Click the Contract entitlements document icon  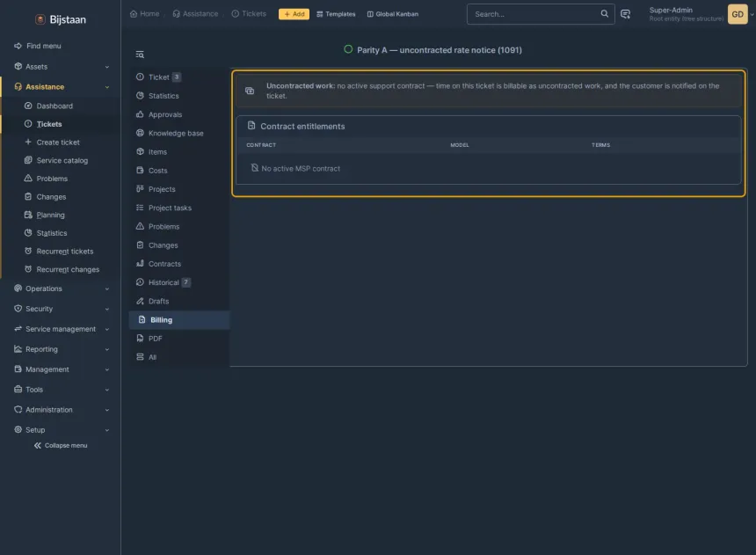251,126
